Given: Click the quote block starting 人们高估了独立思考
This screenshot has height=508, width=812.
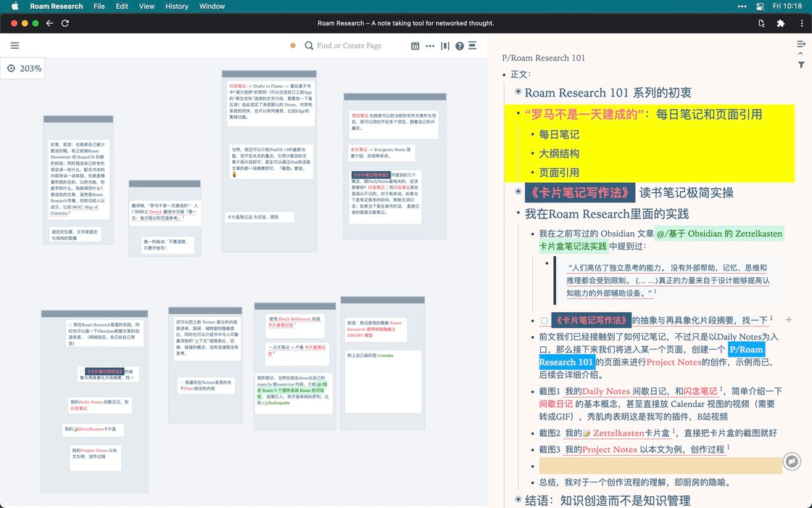Looking at the screenshot, I should click(x=668, y=280).
